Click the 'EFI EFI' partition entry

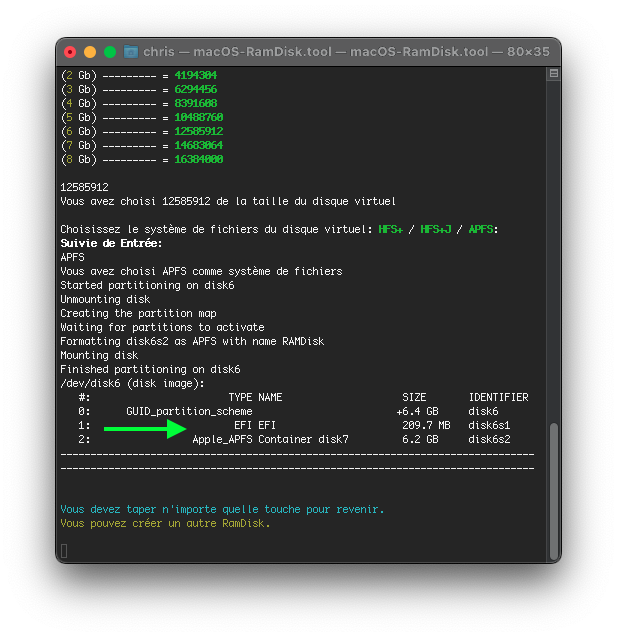pos(255,425)
